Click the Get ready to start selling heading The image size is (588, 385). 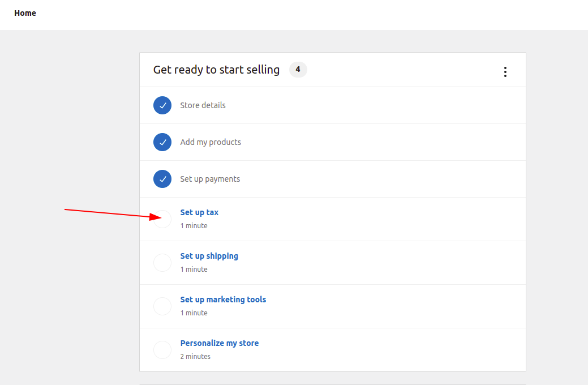[x=216, y=70]
